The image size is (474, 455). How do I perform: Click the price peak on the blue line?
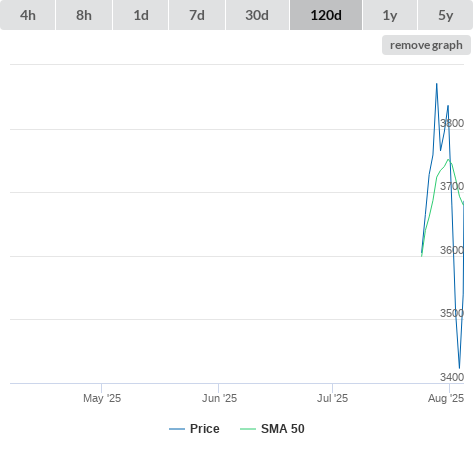[x=437, y=84]
